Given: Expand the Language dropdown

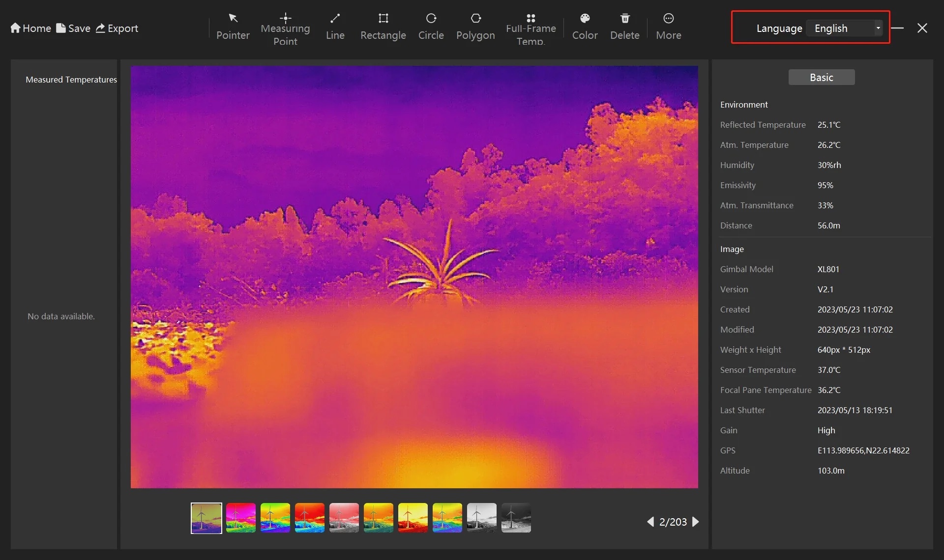Looking at the screenshot, I should (x=878, y=28).
